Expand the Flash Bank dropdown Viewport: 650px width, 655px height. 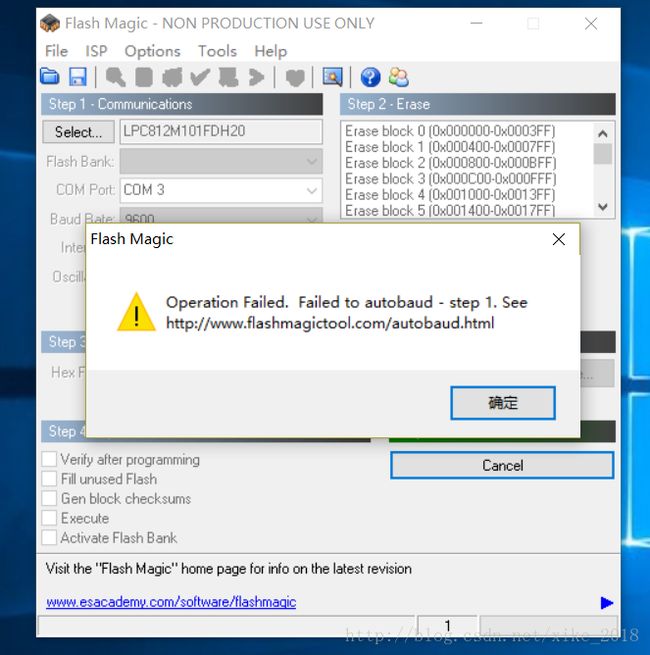point(312,161)
